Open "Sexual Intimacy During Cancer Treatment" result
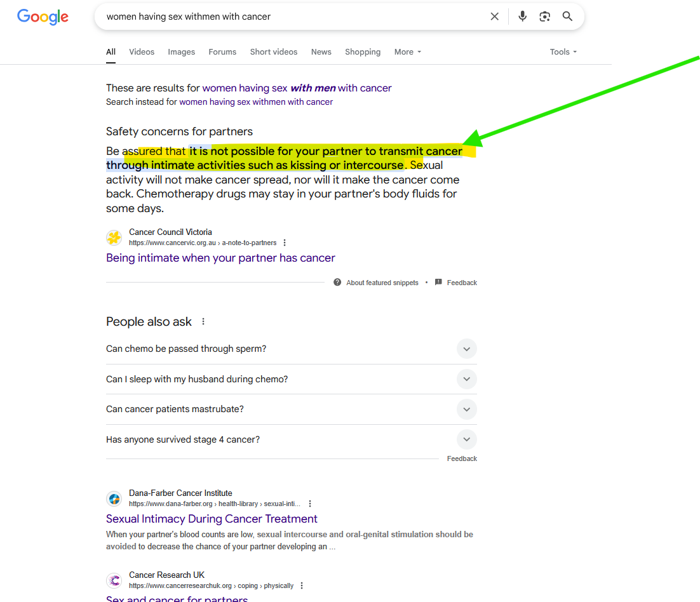 click(x=212, y=519)
